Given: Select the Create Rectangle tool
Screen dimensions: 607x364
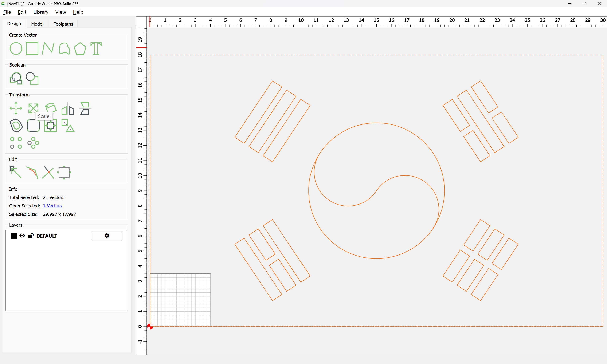Looking at the screenshot, I should tap(32, 48).
